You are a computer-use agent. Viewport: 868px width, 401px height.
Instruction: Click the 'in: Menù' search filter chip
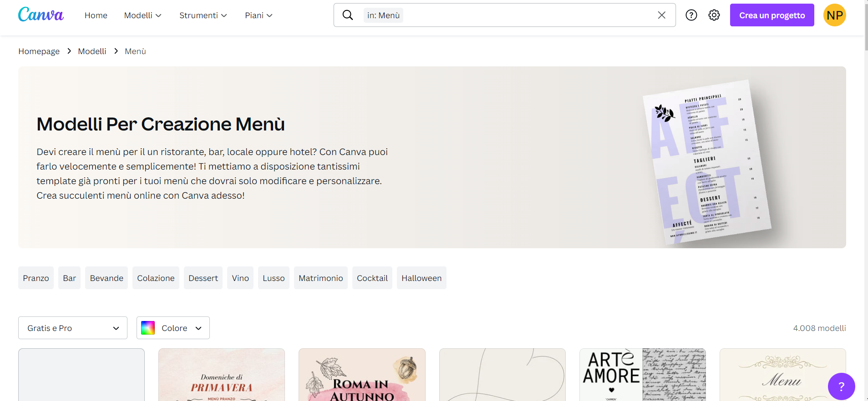(383, 15)
